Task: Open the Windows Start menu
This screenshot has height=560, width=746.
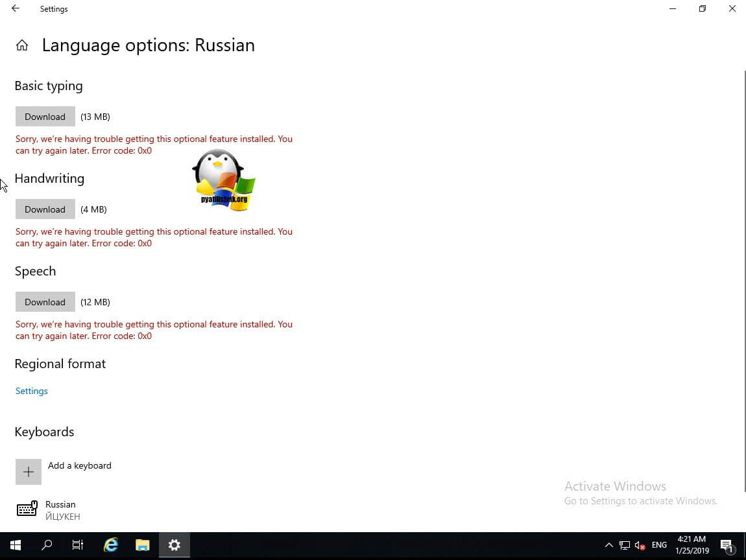Action: coord(16,545)
